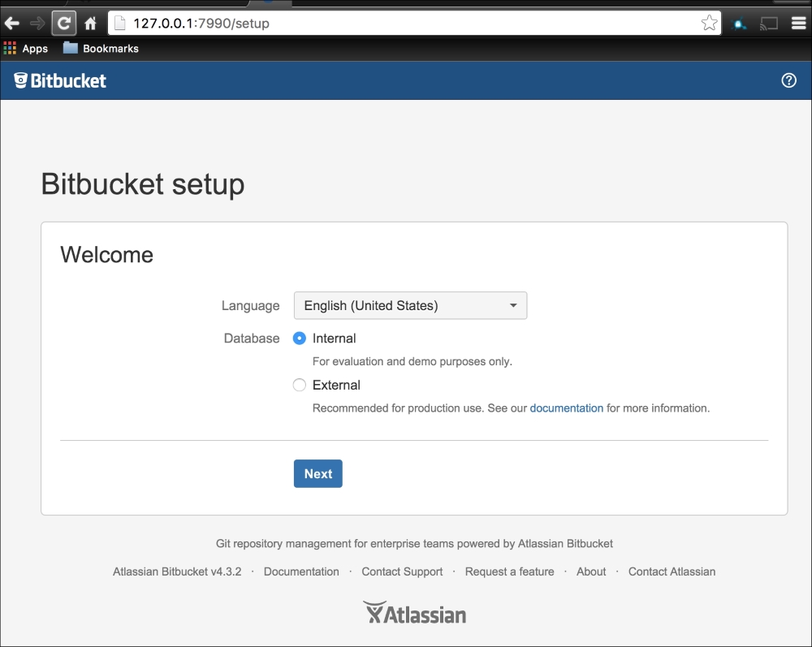Open the help question mark icon
The width and height of the screenshot is (812, 647).
click(x=788, y=80)
